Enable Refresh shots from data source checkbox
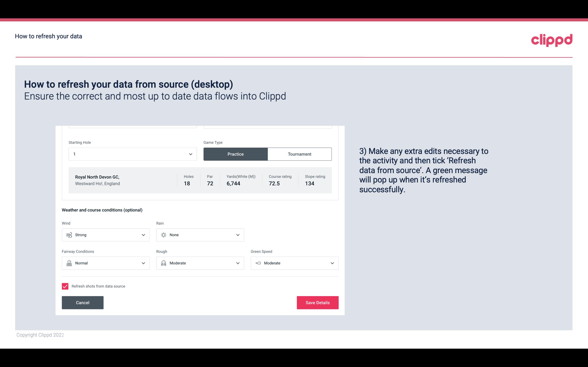 coord(65,286)
